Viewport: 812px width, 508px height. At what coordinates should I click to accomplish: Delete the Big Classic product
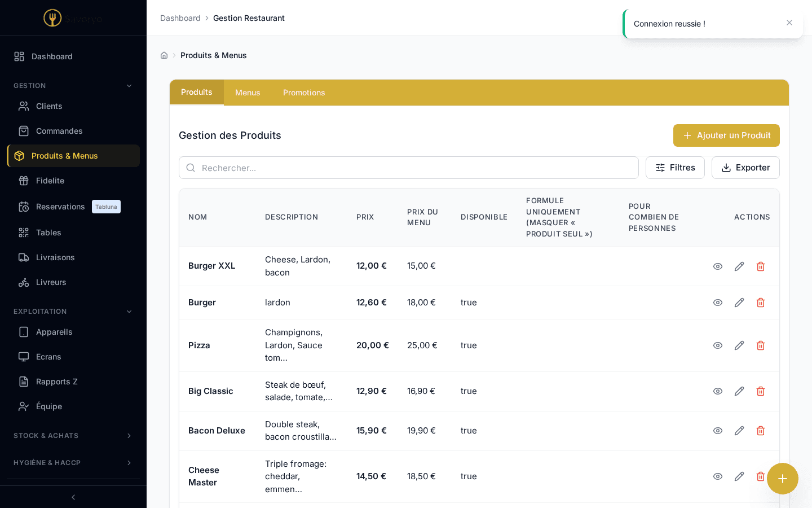[761, 391]
